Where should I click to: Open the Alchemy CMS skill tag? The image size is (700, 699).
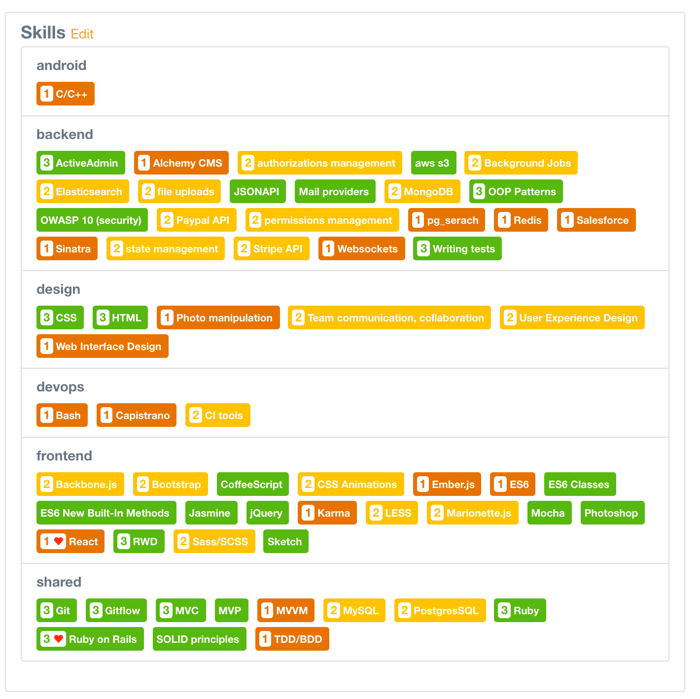coord(181,163)
